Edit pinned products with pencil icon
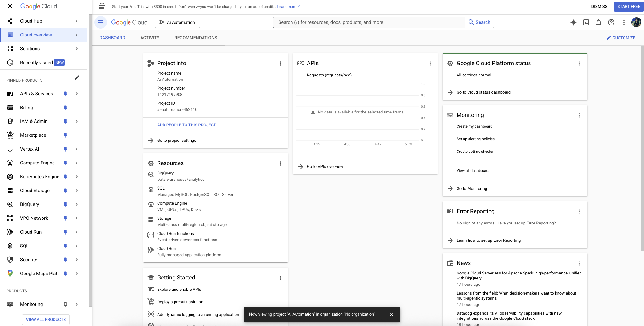 pyautogui.click(x=77, y=78)
